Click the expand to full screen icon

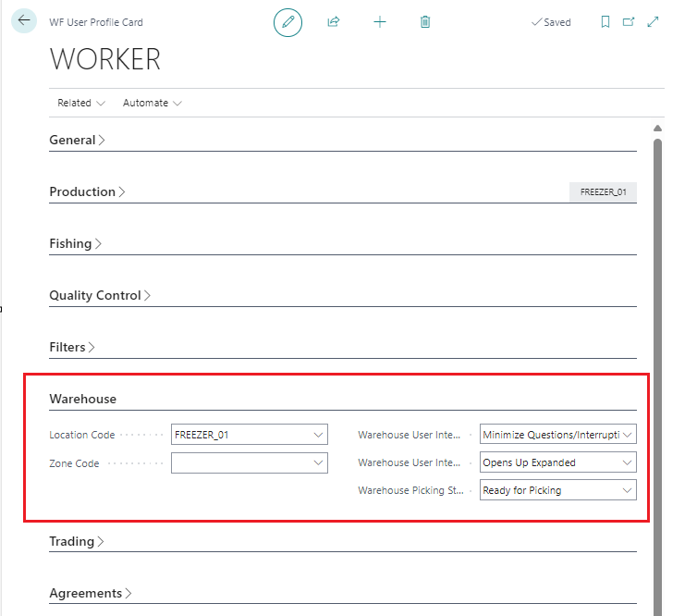click(x=654, y=22)
